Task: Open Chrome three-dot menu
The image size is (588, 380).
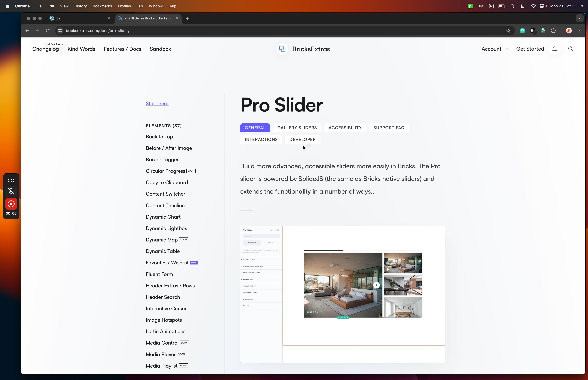Action: [x=579, y=31]
